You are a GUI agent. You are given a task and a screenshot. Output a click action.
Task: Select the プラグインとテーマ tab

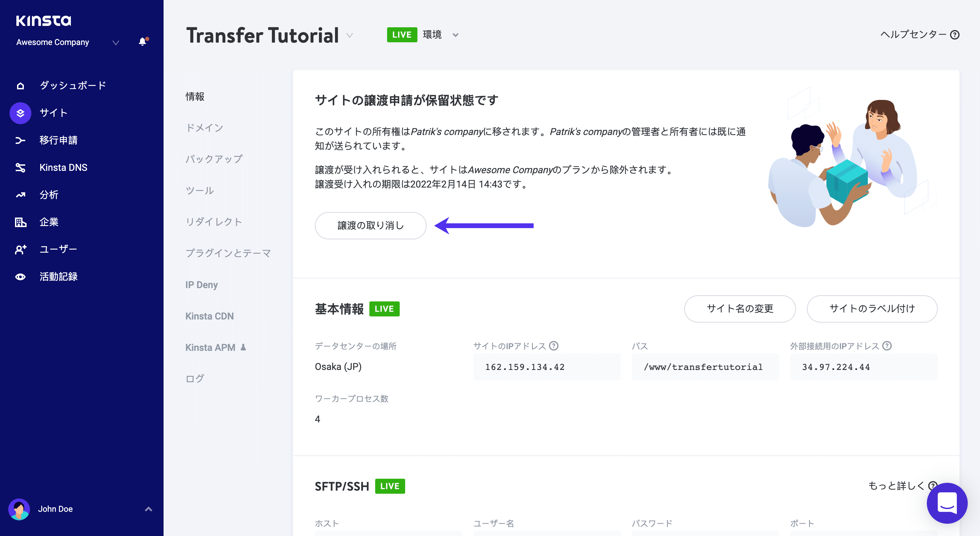tap(228, 254)
